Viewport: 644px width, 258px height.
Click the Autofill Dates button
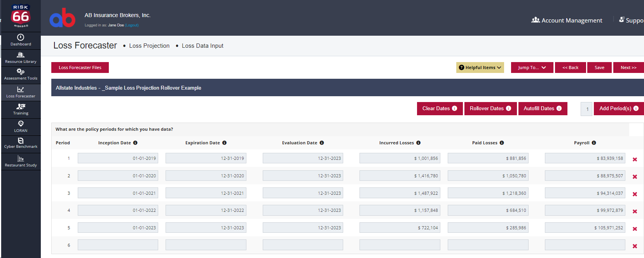point(543,109)
